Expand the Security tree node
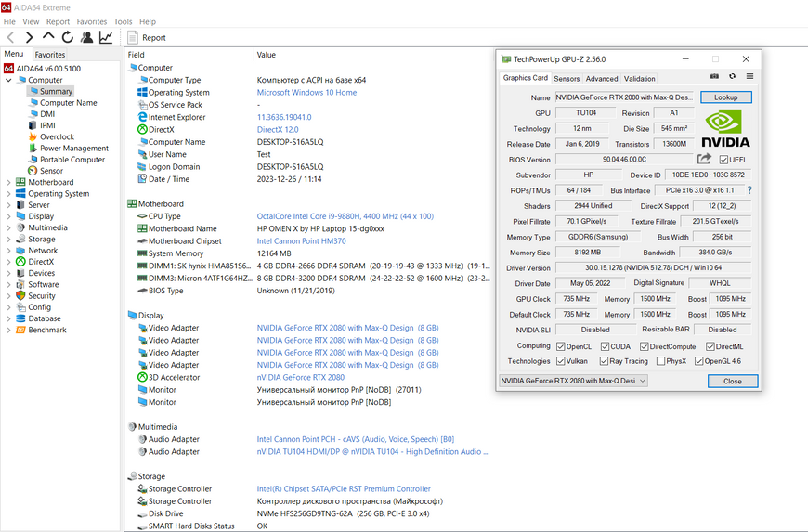Screen dimensions: 808x532 pyautogui.click(x=8, y=295)
